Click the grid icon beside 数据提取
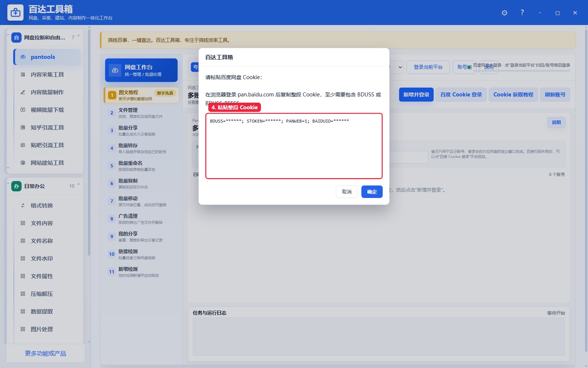Screen dimensions: 588x368 point(23,312)
